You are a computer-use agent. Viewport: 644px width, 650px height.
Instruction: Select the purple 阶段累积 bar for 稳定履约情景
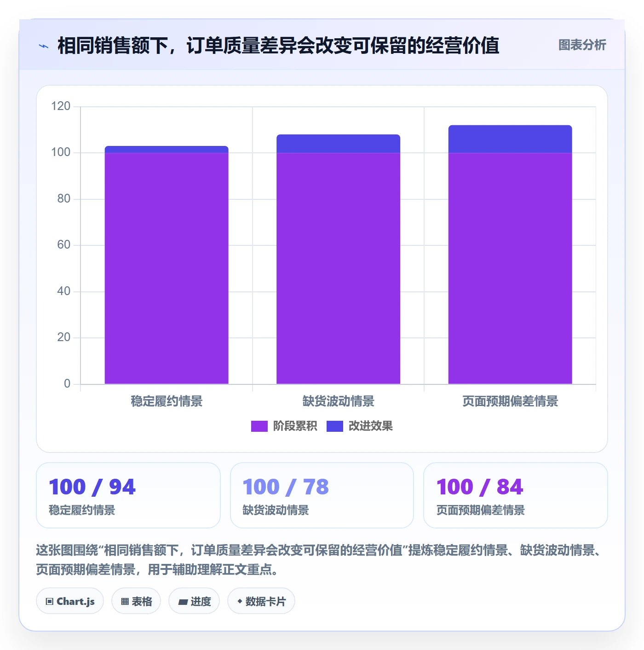[167, 268]
